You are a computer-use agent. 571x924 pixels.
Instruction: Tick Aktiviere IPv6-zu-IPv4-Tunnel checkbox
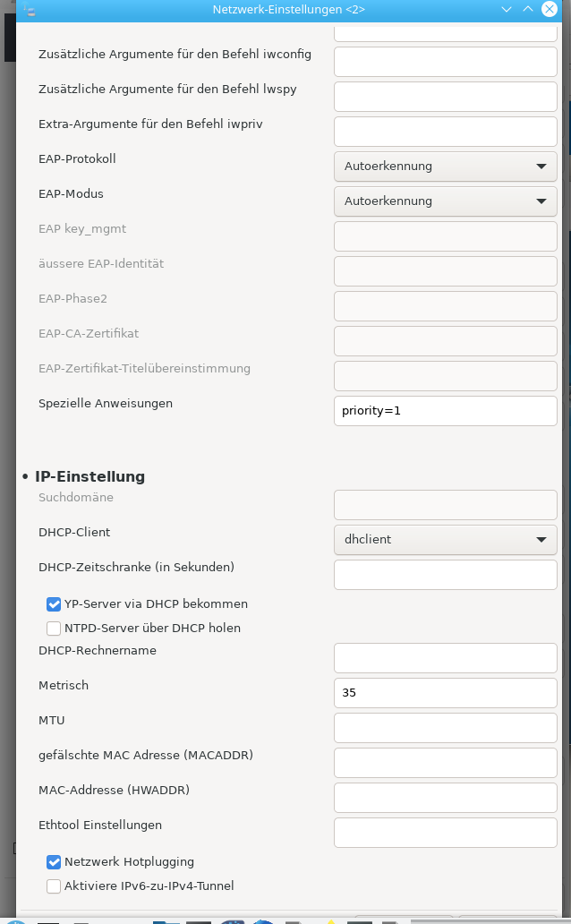(x=54, y=886)
